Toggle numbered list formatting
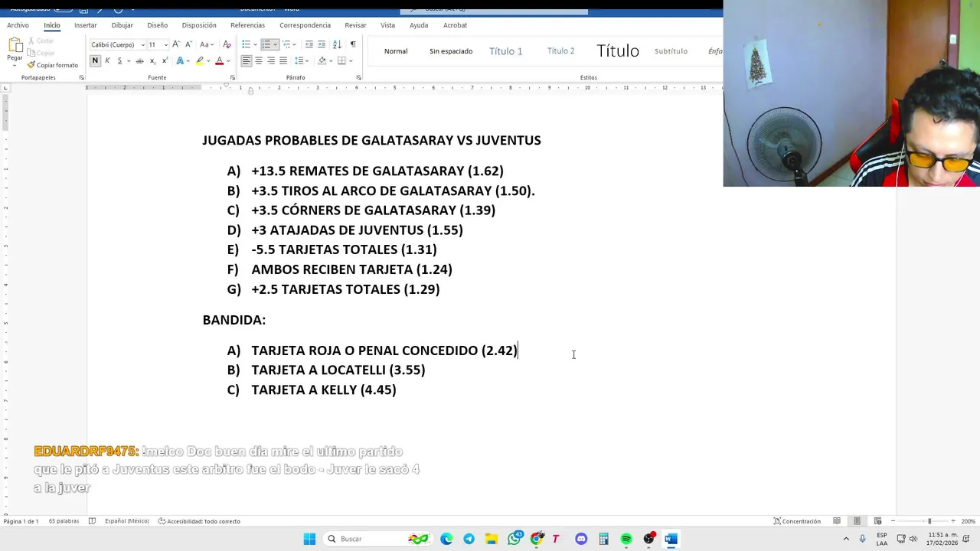This screenshot has height=551, width=980. tap(266, 44)
